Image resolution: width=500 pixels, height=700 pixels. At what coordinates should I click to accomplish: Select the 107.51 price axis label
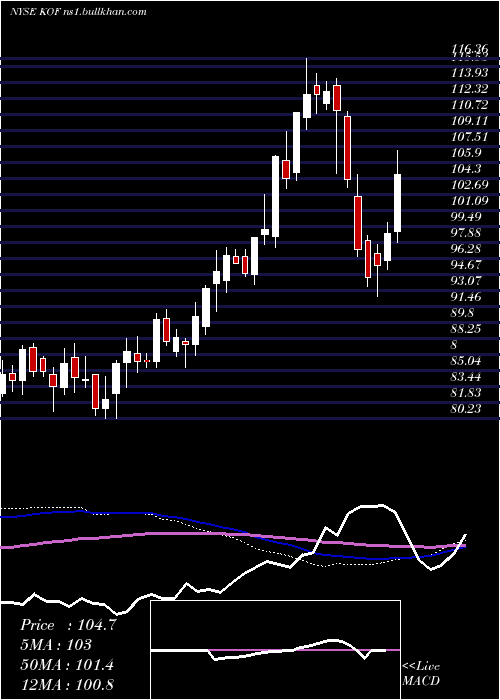[x=469, y=137]
